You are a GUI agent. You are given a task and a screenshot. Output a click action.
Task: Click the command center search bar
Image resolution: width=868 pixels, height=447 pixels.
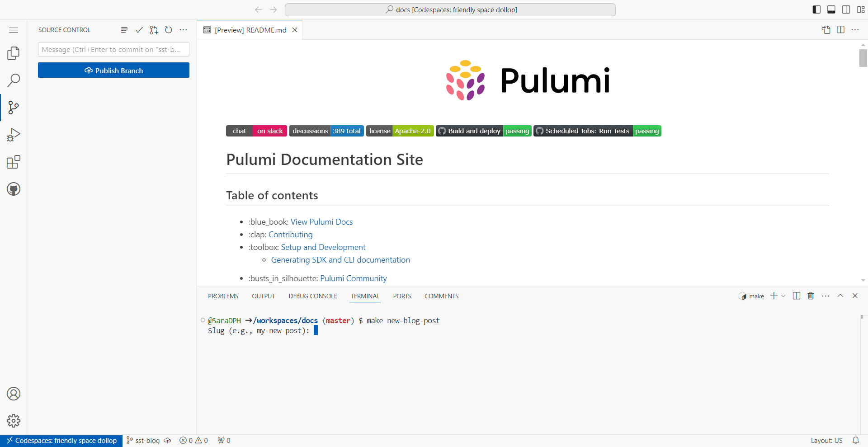pyautogui.click(x=450, y=9)
